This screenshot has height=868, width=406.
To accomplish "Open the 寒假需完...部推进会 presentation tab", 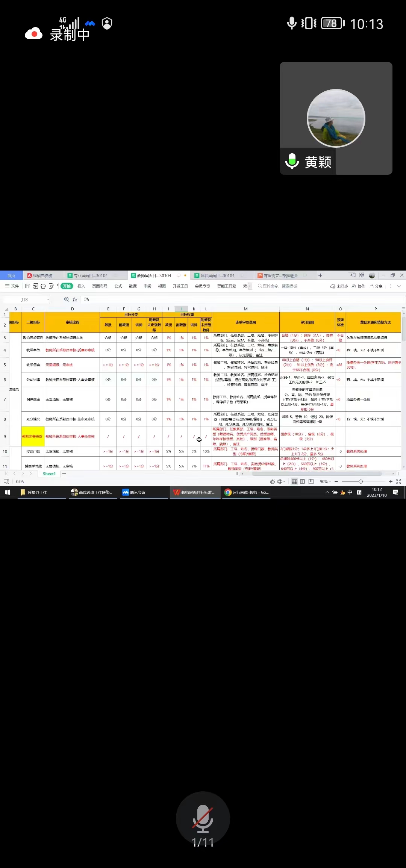I will point(280,275).
